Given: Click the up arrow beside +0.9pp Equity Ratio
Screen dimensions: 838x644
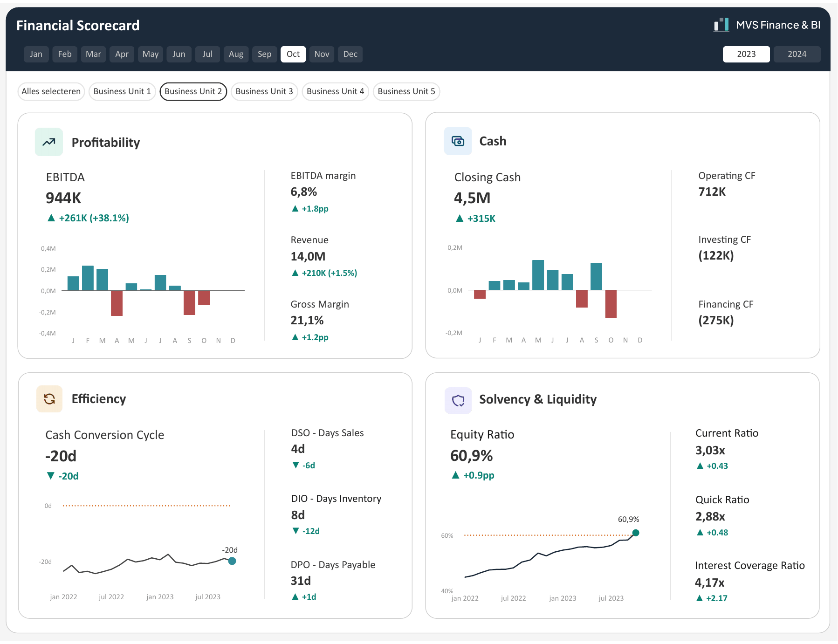Looking at the screenshot, I should 456,475.
